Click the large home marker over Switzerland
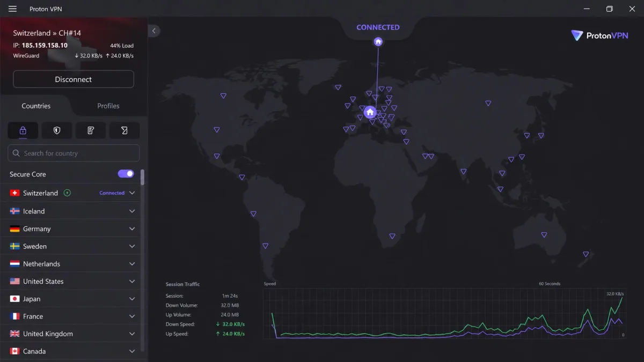The height and width of the screenshot is (362, 644). tap(370, 113)
